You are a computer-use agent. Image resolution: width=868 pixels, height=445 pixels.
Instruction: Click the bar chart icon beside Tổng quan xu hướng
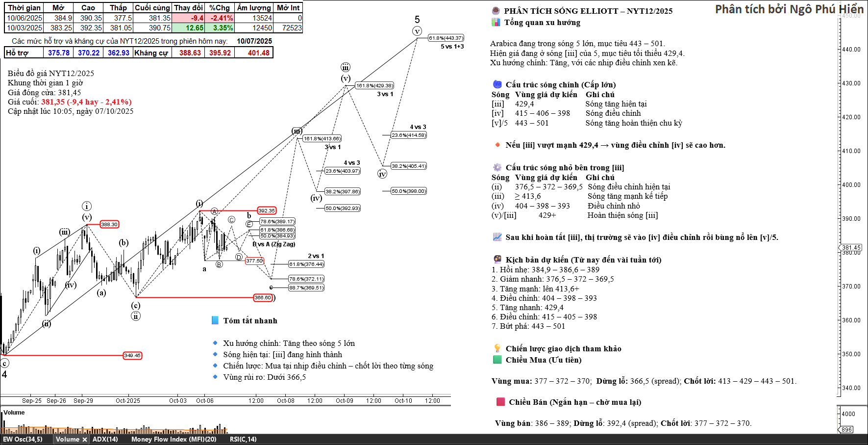click(x=496, y=23)
